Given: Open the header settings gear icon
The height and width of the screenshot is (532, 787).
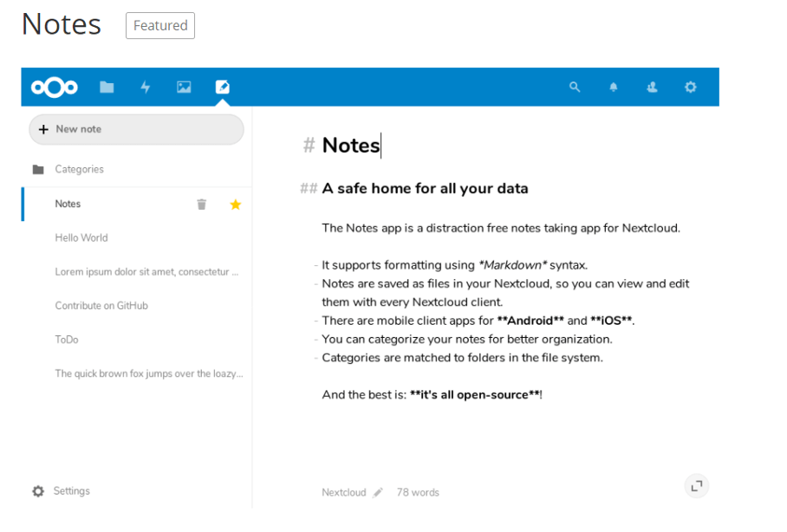Looking at the screenshot, I should point(691,87).
